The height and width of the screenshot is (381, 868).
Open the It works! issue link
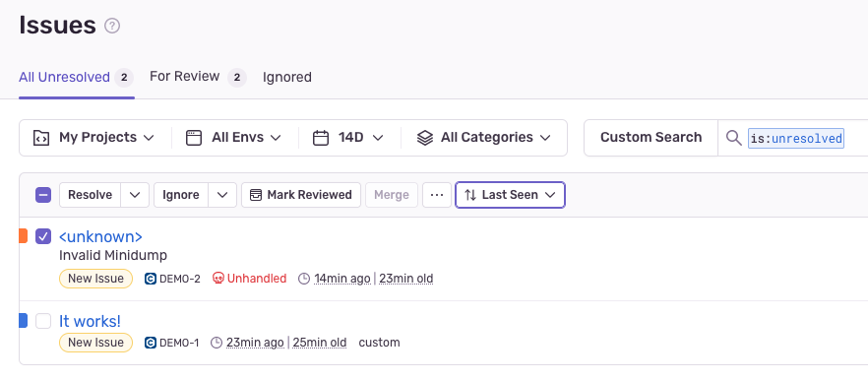coord(90,321)
